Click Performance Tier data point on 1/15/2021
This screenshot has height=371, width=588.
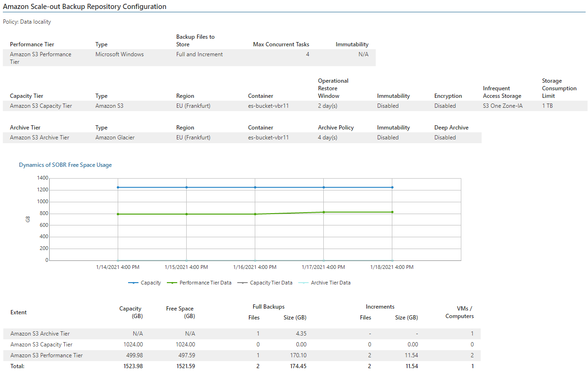pyautogui.click(x=186, y=214)
